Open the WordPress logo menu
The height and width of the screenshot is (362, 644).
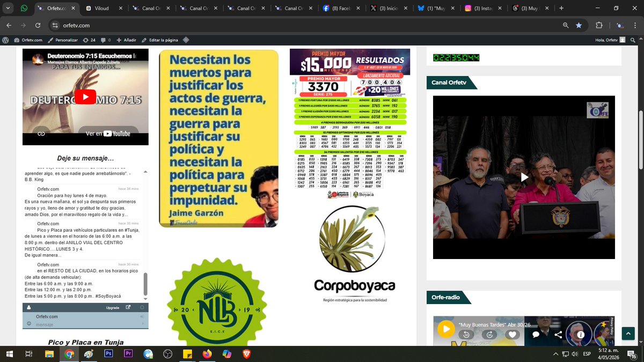[6, 40]
